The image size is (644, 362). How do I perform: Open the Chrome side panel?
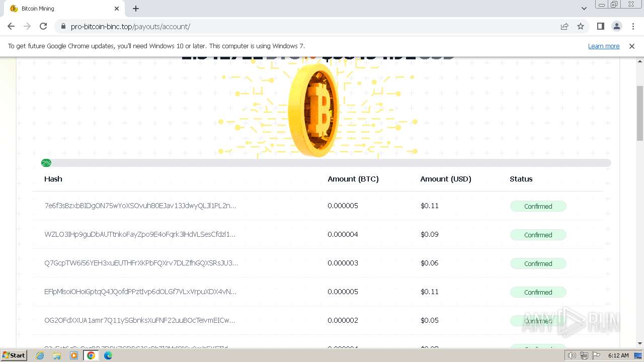click(600, 26)
